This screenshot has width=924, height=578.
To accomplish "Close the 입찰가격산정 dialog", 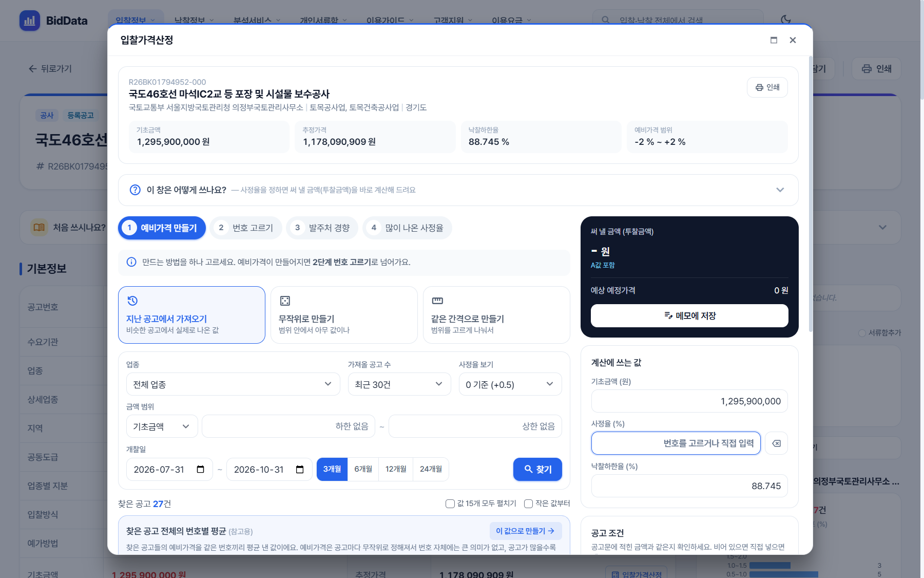I will click(x=793, y=40).
